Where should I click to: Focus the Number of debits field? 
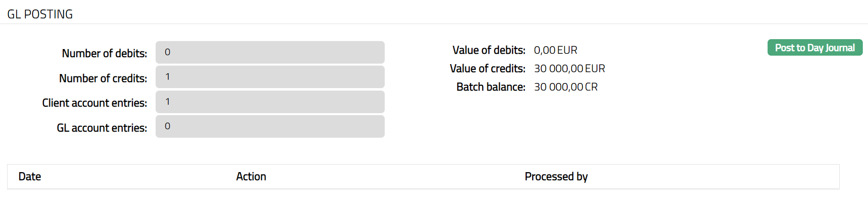click(x=270, y=52)
